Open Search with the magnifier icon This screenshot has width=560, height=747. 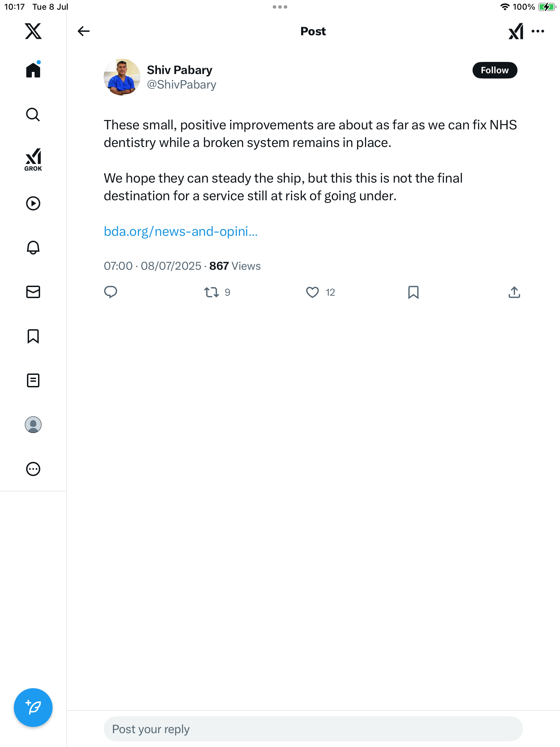pyautogui.click(x=33, y=114)
